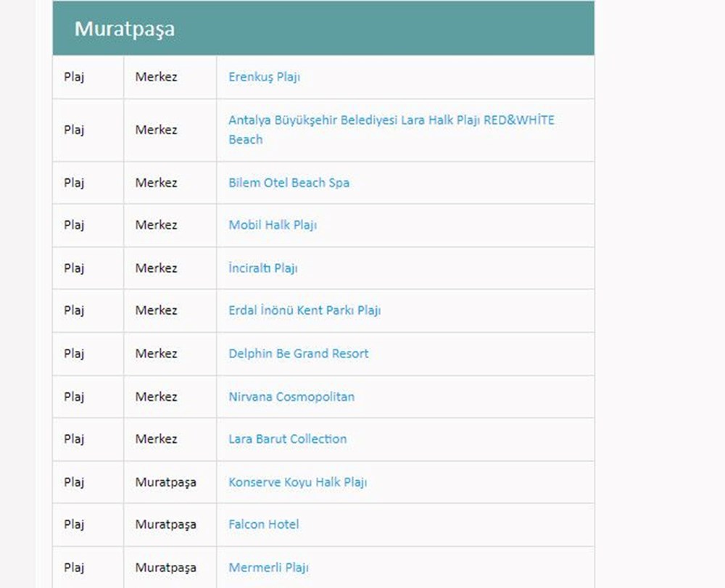Click the Plaj cell in the Bilem Otel row
Viewport: 725px width, 588px height.
(x=74, y=183)
